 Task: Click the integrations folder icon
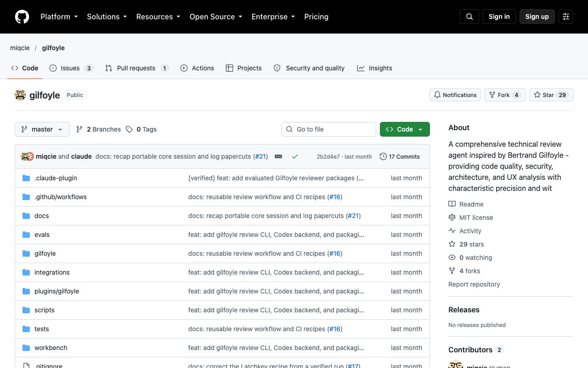click(x=26, y=272)
